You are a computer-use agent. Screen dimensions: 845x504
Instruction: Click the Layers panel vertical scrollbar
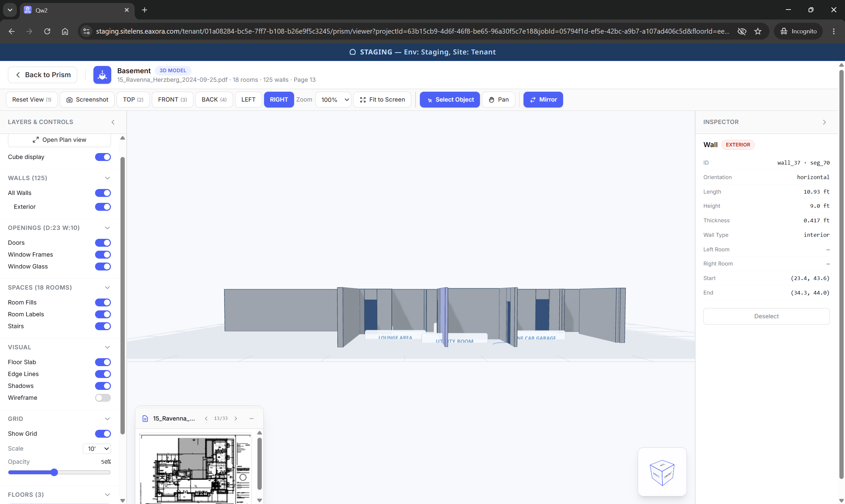coord(123,296)
